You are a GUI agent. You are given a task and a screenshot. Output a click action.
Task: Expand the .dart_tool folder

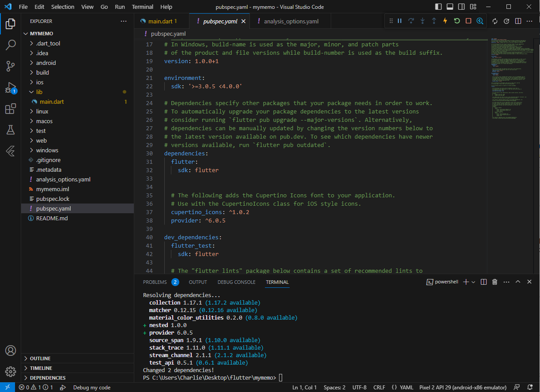tap(77, 43)
